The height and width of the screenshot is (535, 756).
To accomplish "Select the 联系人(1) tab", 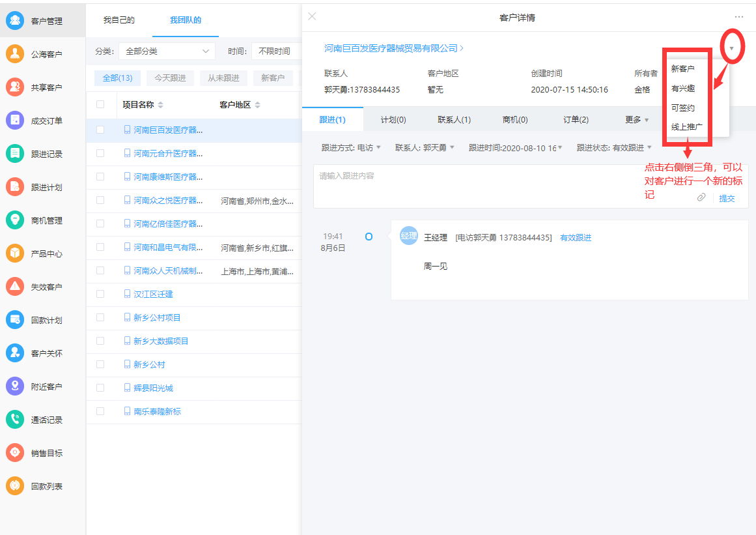I will pos(454,120).
